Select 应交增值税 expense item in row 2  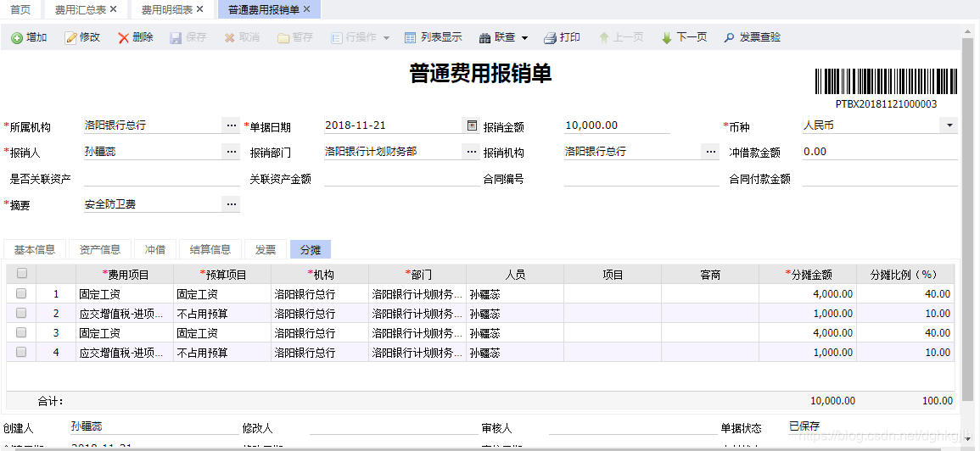point(125,313)
